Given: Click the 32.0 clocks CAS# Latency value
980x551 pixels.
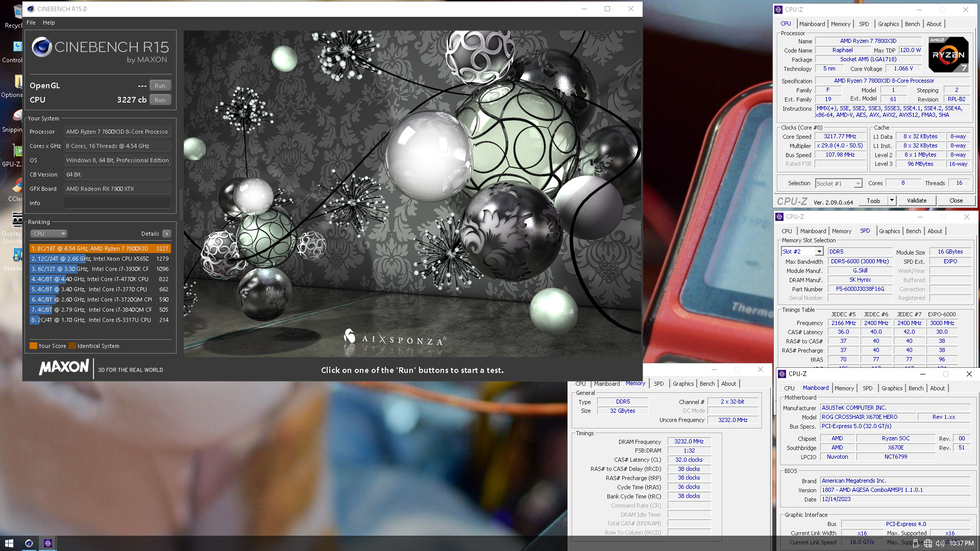Looking at the screenshot, I should click(x=689, y=460).
